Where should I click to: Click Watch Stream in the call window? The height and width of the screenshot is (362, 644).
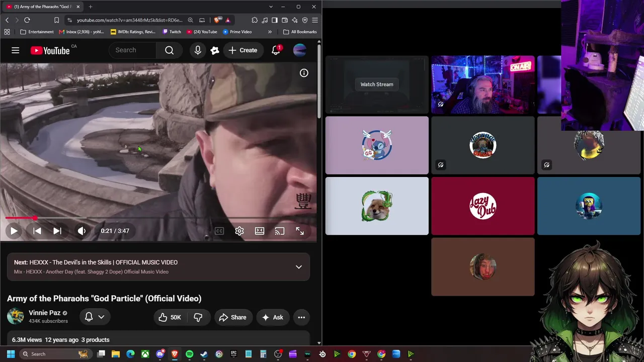[x=377, y=84]
